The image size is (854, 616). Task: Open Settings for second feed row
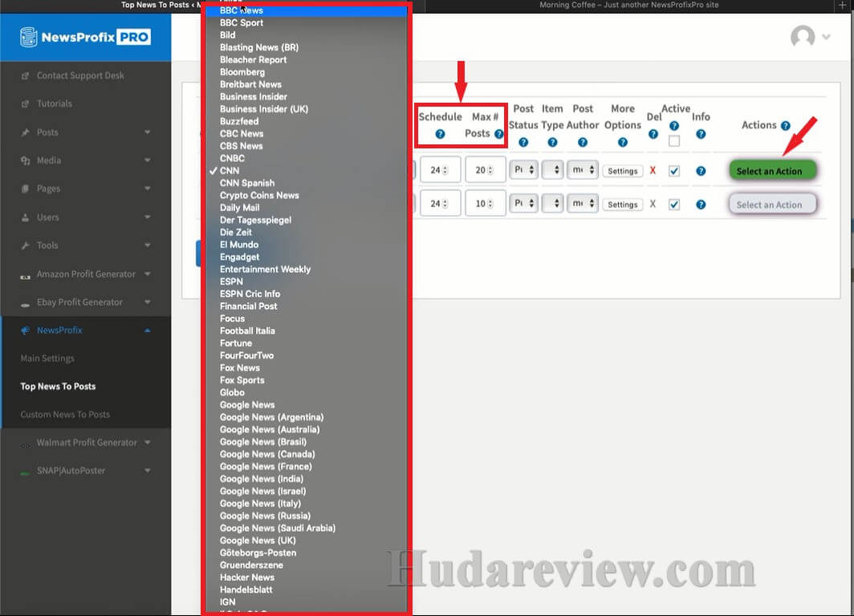coord(623,205)
